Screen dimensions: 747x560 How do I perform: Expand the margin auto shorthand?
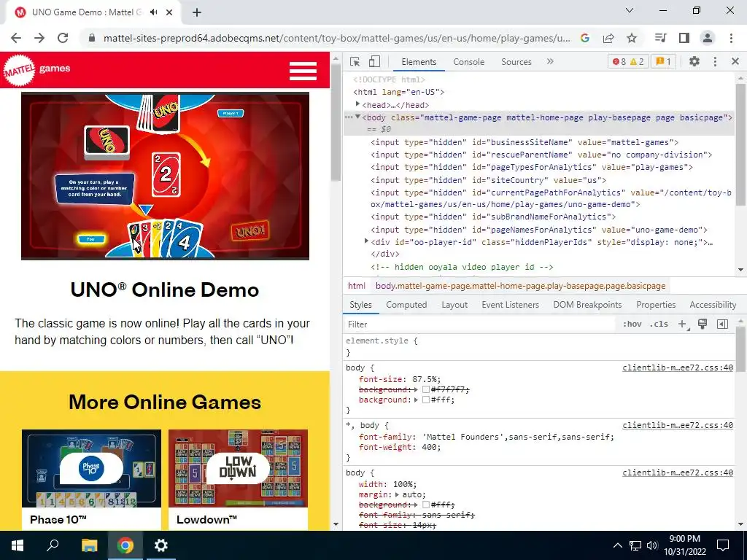[398, 495]
